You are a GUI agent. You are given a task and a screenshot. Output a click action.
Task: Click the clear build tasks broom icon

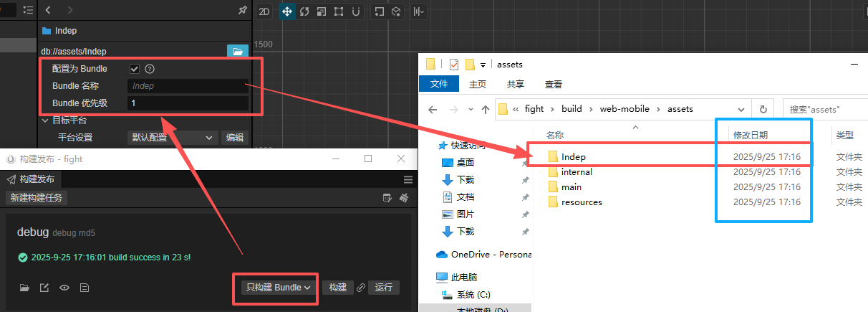[404, 197]
